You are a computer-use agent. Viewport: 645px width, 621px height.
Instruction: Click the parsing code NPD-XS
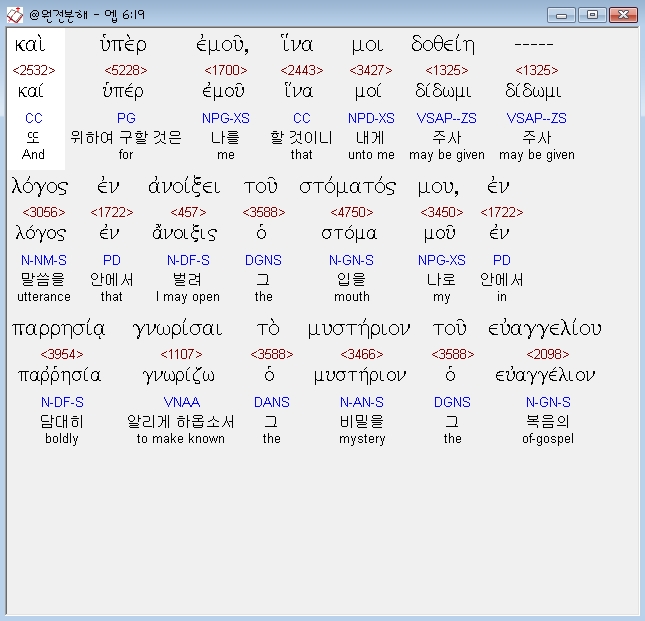[371, 118]
